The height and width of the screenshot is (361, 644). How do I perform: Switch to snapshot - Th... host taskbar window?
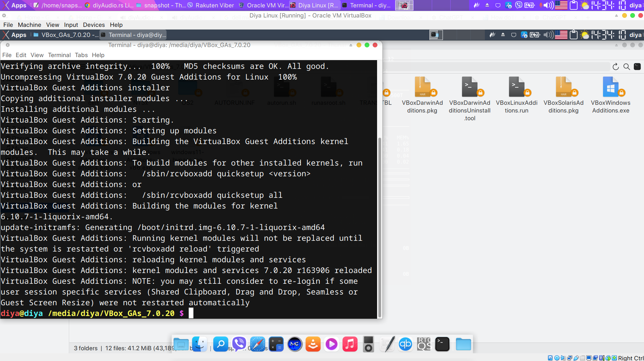point(161,5)
